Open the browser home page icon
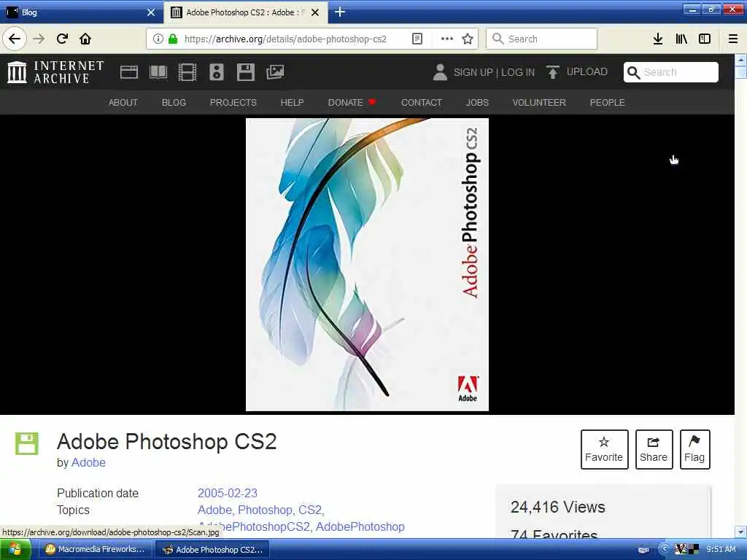 coord(85,39)
